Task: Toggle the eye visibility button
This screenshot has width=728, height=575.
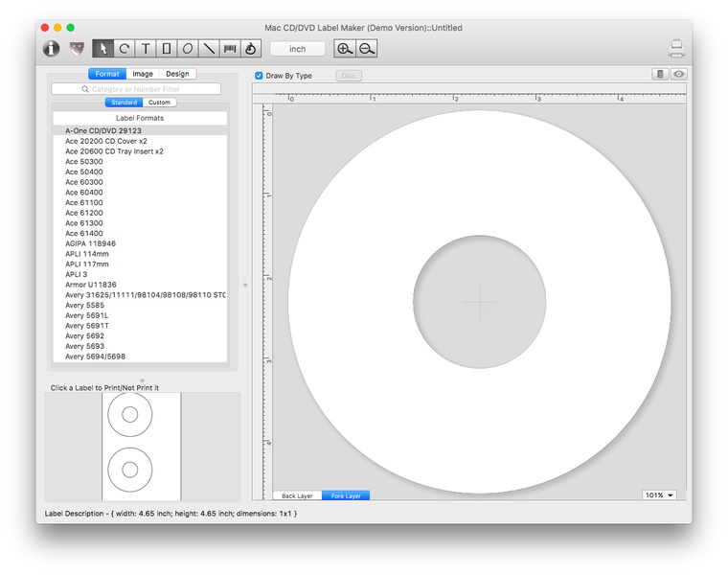Action: (x=678, y=74)
